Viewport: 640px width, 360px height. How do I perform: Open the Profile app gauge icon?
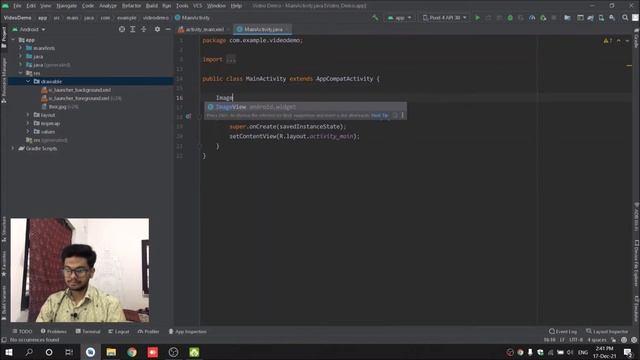click(532, 18)
